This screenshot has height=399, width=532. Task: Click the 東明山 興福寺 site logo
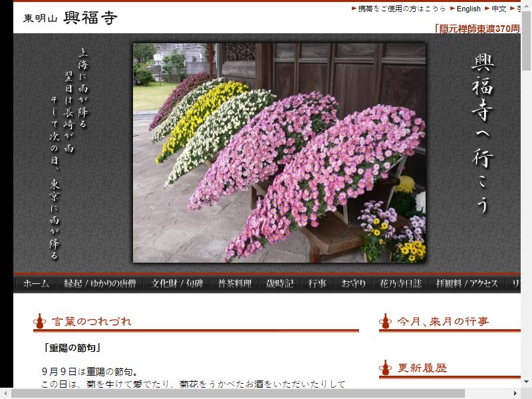pos(70,18)
